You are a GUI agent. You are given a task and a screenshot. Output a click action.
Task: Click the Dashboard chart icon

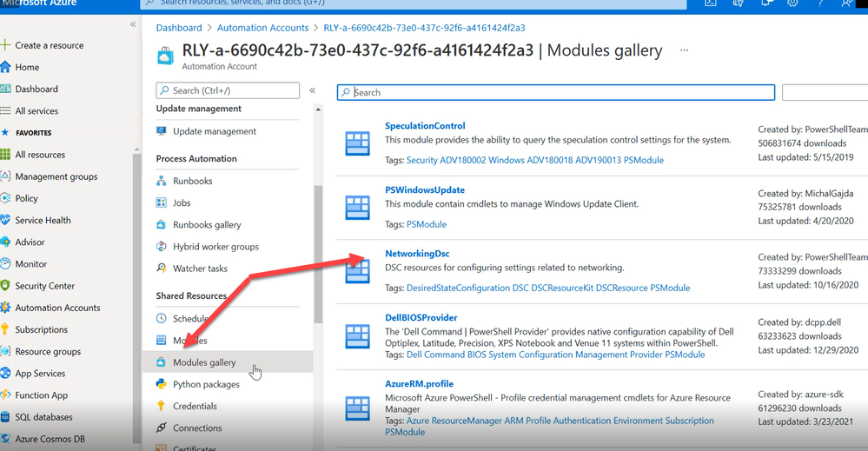click(5, 89)
